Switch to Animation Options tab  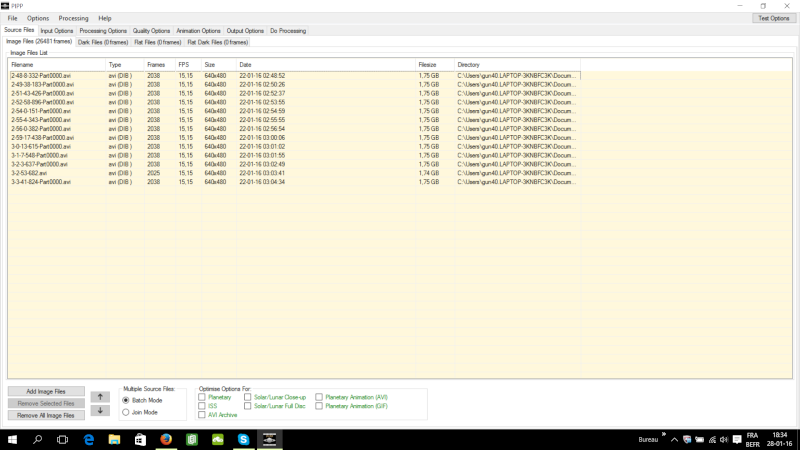(x=198, y=31)
